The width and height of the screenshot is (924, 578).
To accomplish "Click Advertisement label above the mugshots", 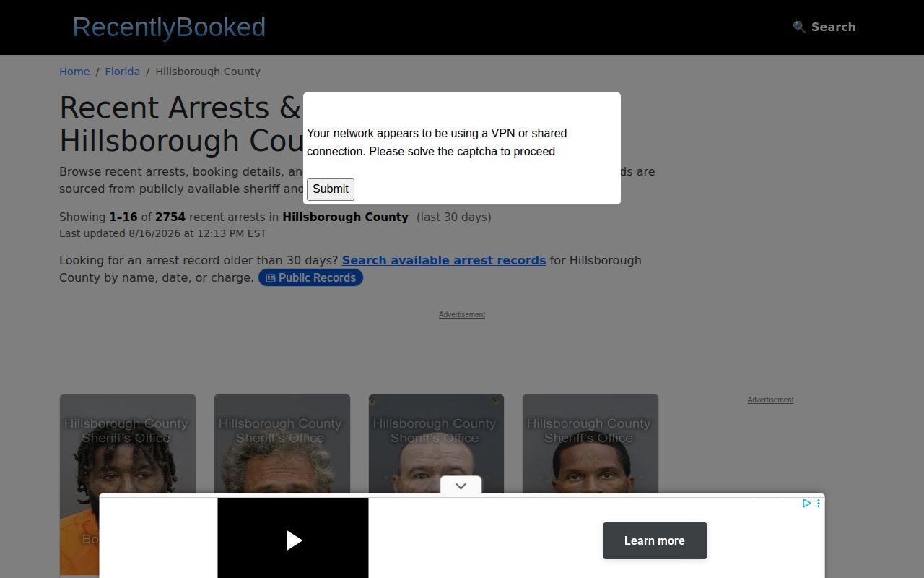I will tap(462, 314).
